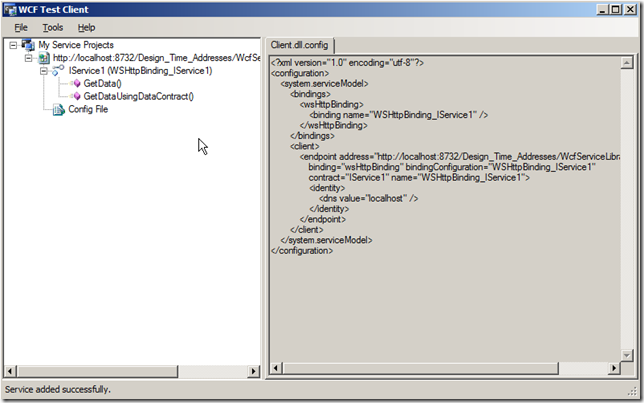
Task: Click right arrow of tree horizontal scrollbar
Action: pyautogui.click(x=253, y=371)
